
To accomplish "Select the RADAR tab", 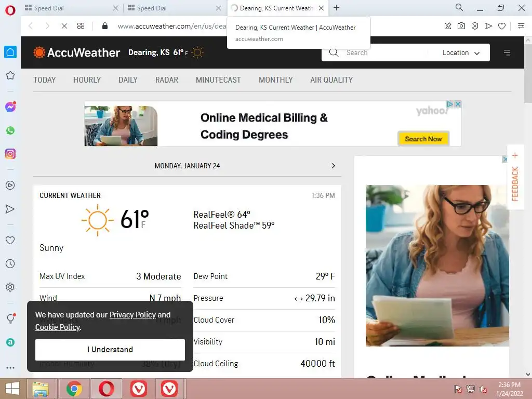I will (167, 80).
